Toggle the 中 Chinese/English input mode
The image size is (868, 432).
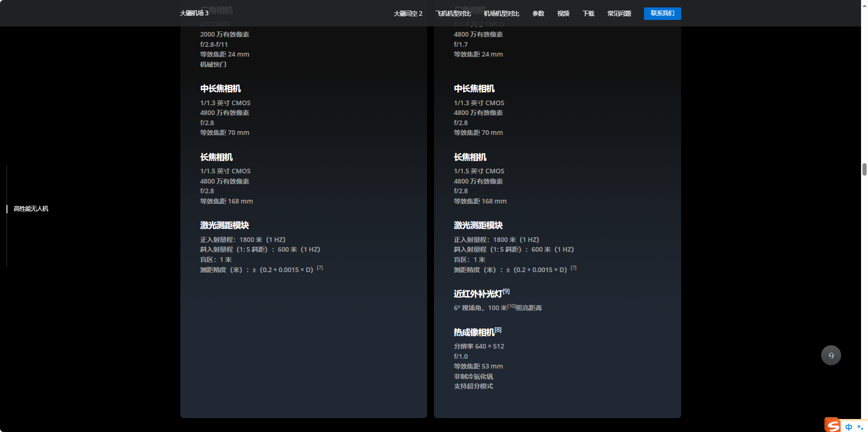tap(849, 427)
